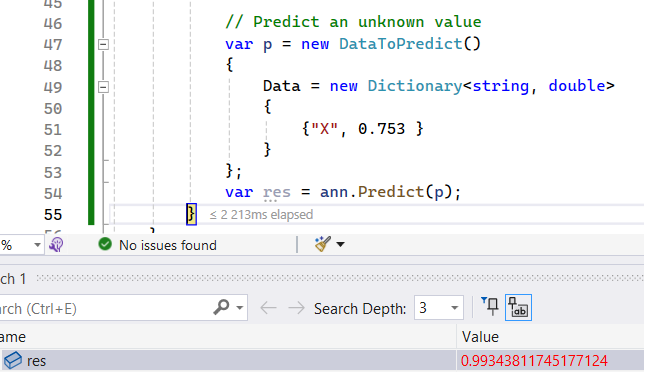Click DataToPredict class name on line 47
The image size is (652, 372).
[x=401, y=44]
